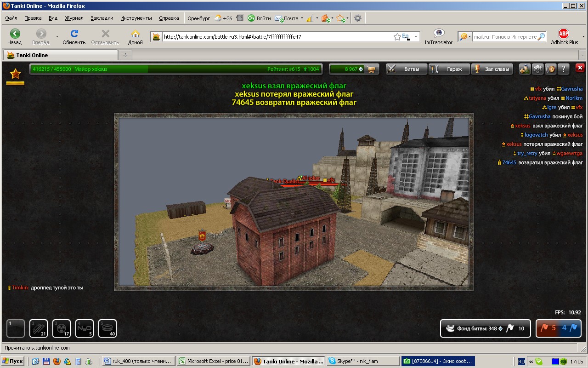Click the Назад back button
588x368 pixels.
tap(15, 36)
